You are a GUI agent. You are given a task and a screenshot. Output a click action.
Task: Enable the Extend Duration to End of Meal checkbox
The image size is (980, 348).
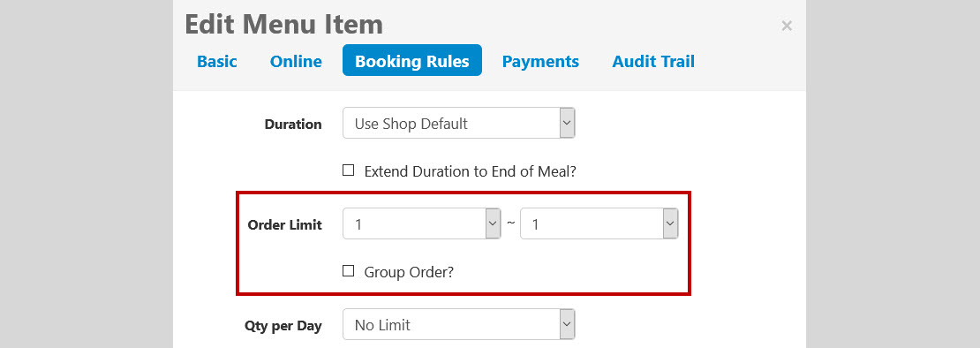click(348, 170)
